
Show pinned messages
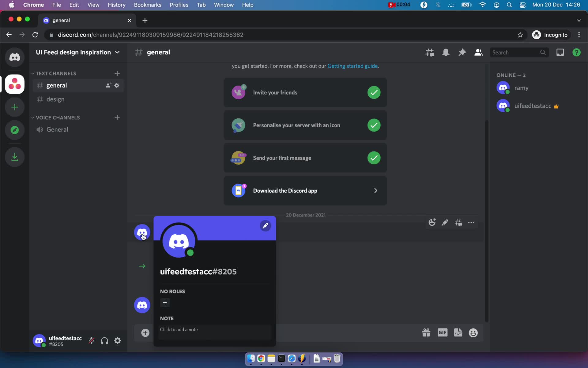click(x=462, y=52)
